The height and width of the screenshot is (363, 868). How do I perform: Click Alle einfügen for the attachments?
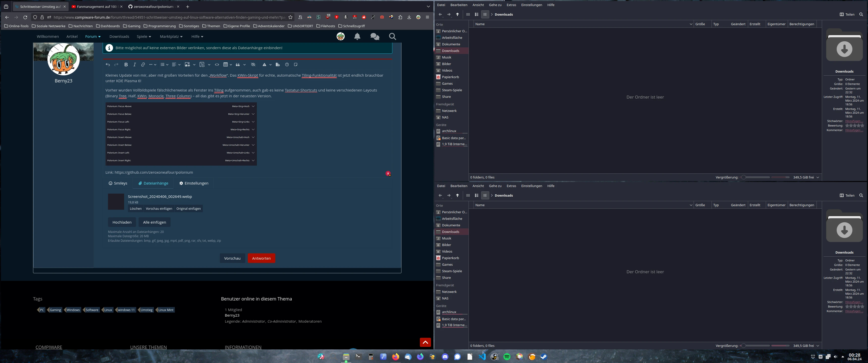tap(154, 223)
